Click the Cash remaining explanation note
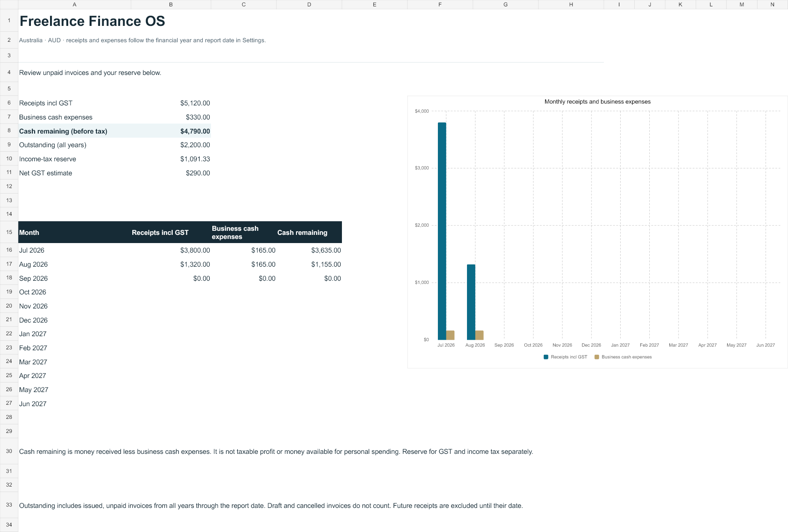 pos(276,452)
